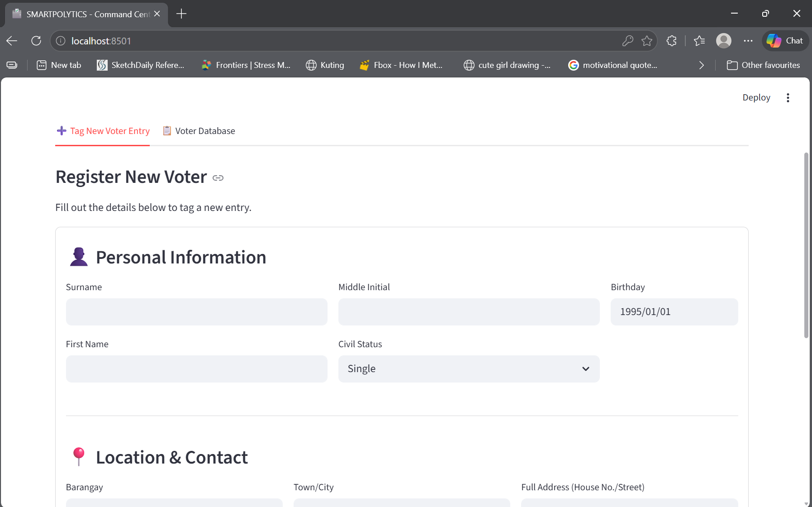Open the browser profile avatar
812x507 pixels.
[723, 41]
